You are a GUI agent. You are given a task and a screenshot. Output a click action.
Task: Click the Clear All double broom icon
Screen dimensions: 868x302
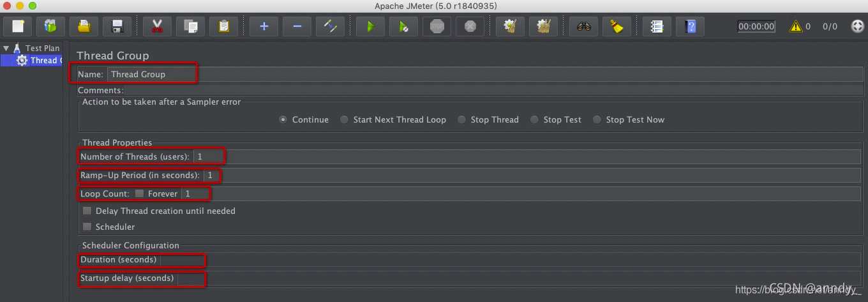pyautogui.click(x=543, y=27)
